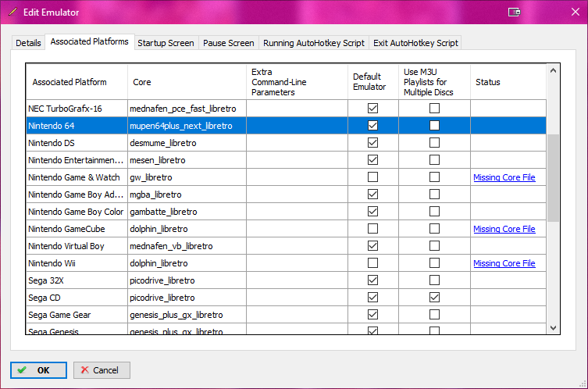
Task: Go to Exit AutoHotkey Script tab
Action: click(415, 43)
